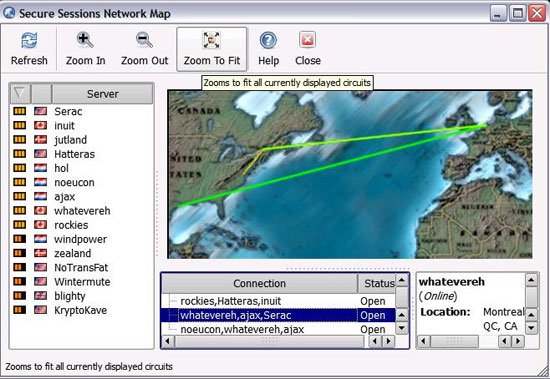
Task: Select the windpower server name
Action: click(x=81, y=240)
